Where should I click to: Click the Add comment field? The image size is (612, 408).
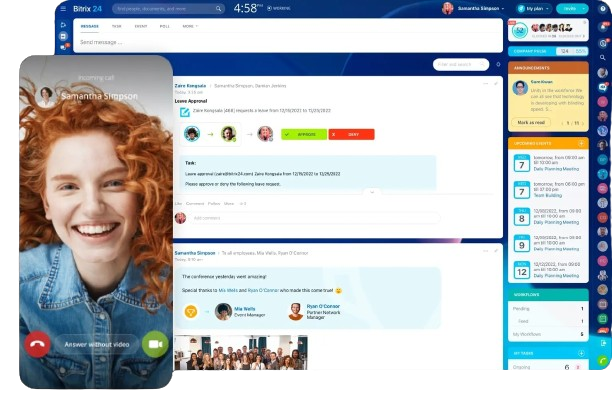(x=314, y=218)
